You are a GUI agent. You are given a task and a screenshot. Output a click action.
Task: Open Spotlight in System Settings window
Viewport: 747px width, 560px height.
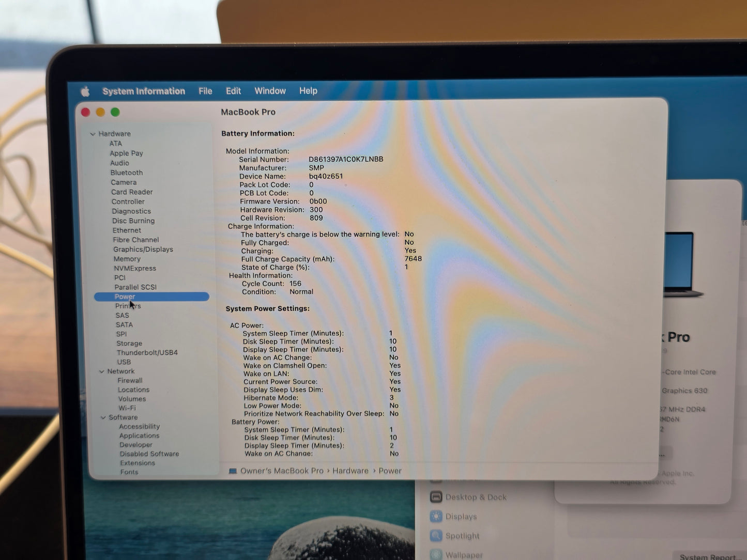point(455,536)
